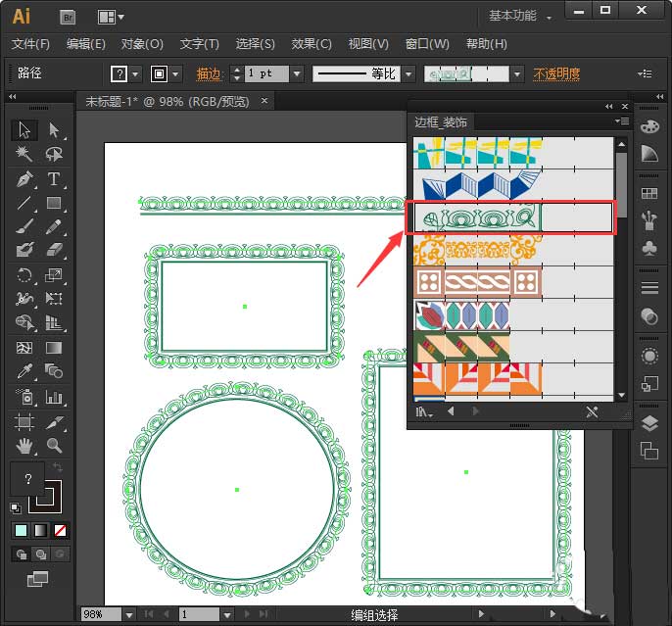The height and width of the screenshot is (626, 672).
Task: Load previous brush library arrow
Action: (x=451, y=410)
